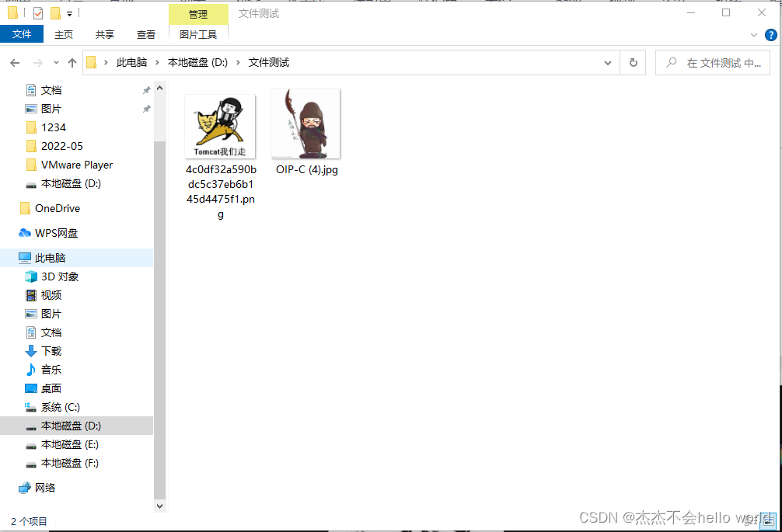Viewport: 782px width, 532px height.
Task: Click the quick access properties checkmark icon
Action: [38, 13]
